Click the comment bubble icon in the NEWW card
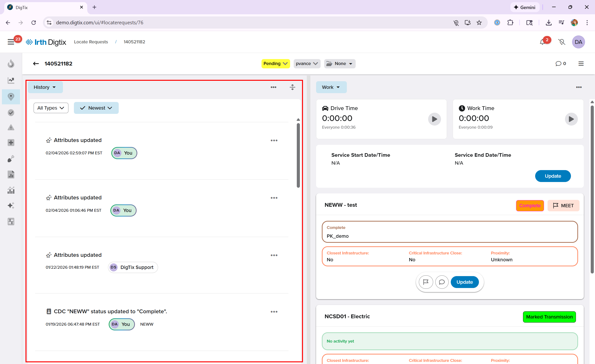The width and height of the screenshot is (595, 364). point(442,282)
